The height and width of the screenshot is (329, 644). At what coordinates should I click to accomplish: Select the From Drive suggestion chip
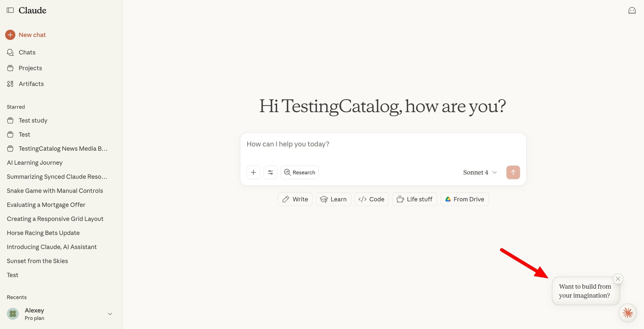pyautogui.click(x=464, y=199)
